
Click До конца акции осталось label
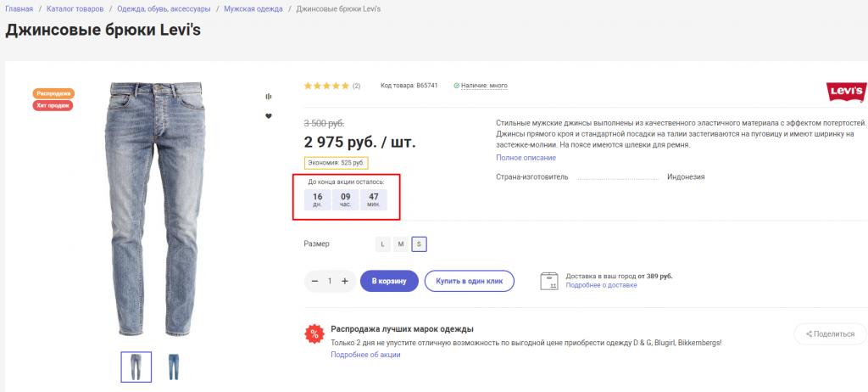(346, 182)
